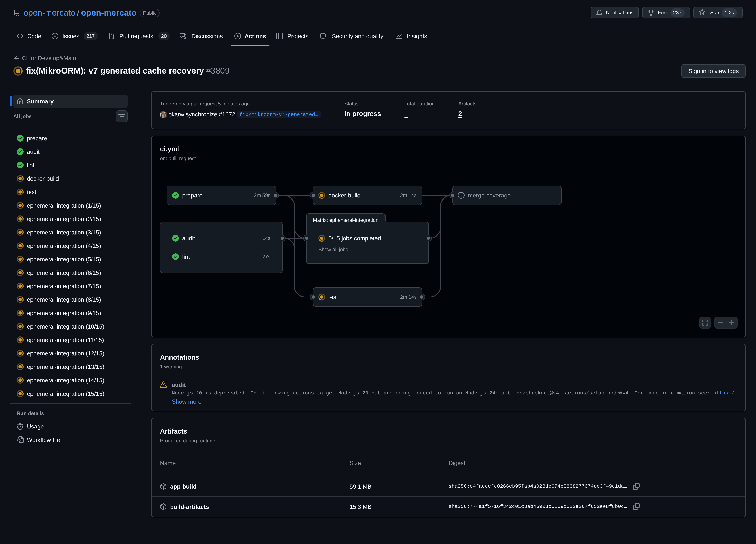Click the 59.1 MB size value
Viewport: 756px width, 544px height.
360,487
